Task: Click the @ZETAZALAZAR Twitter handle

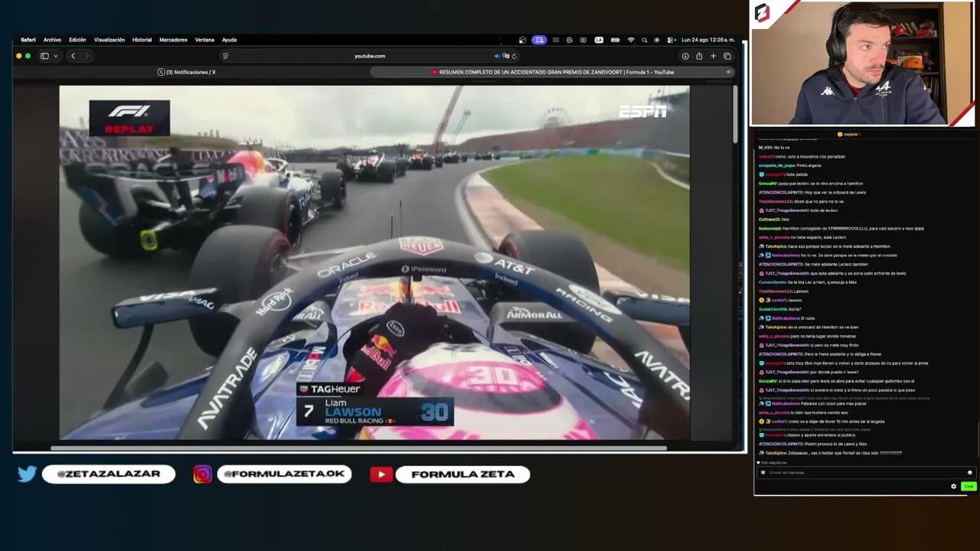Action: 109,474
